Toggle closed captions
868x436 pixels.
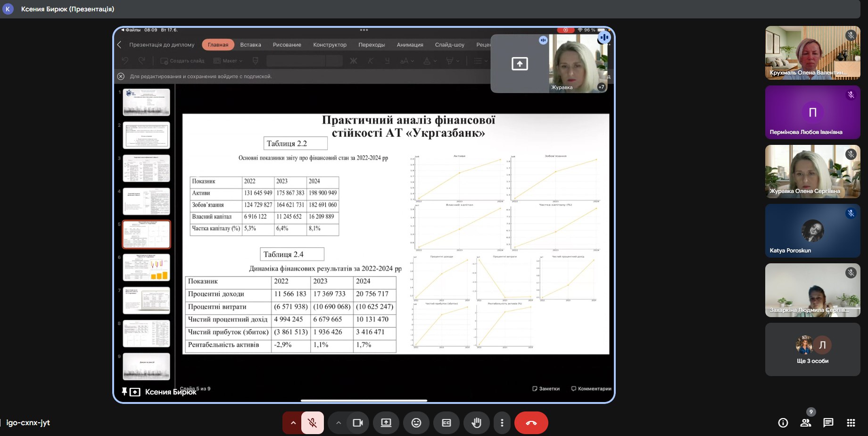(x=446, y=423)
